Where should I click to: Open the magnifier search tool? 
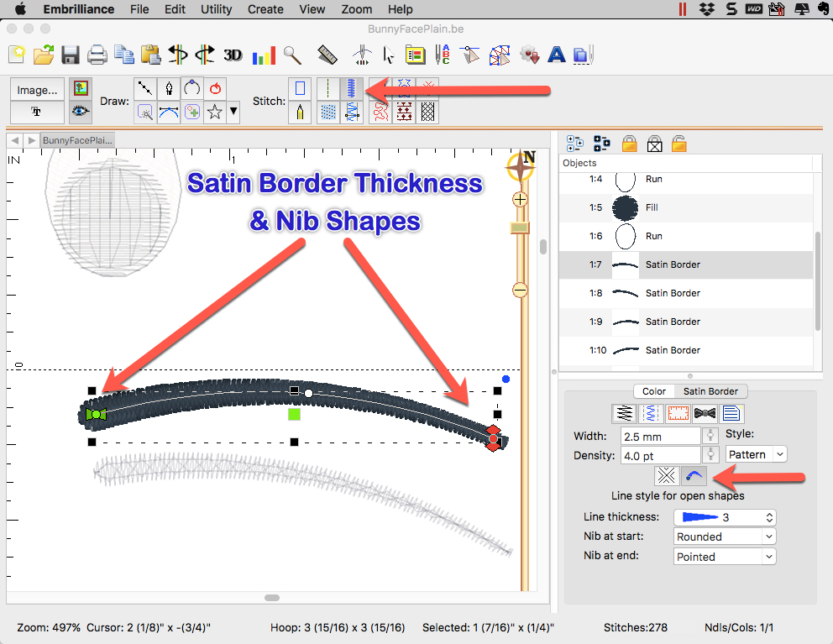[x=292, y=55]
